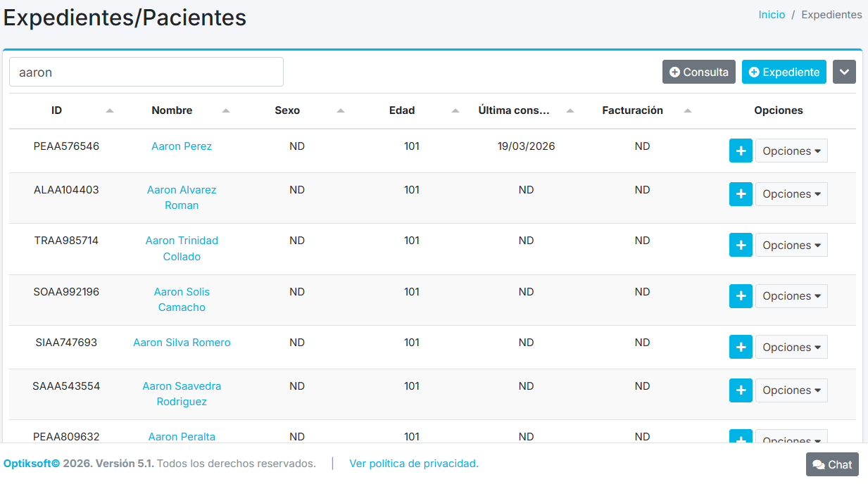Sort the table by ID column arrow

pos(109,110)
